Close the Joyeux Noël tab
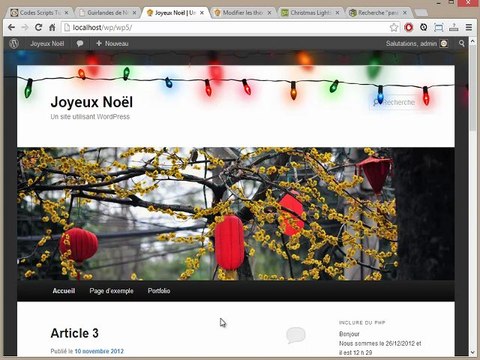Screen dimensions: 480x360 [x=202, y=13]
